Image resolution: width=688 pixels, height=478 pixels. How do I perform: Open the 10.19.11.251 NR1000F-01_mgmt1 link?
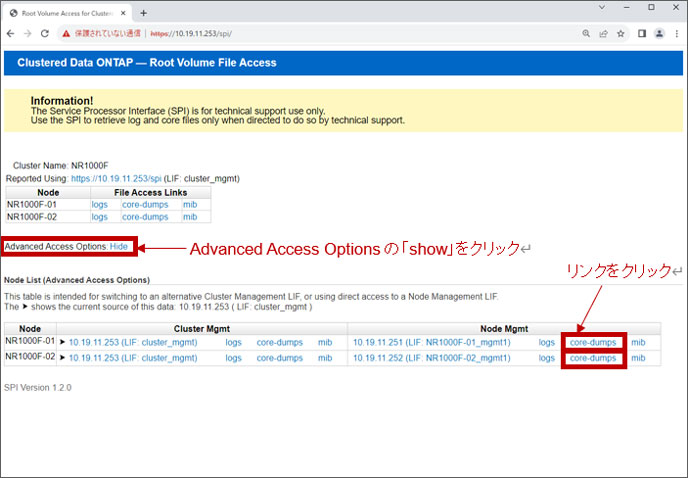[x=432, y=342]
